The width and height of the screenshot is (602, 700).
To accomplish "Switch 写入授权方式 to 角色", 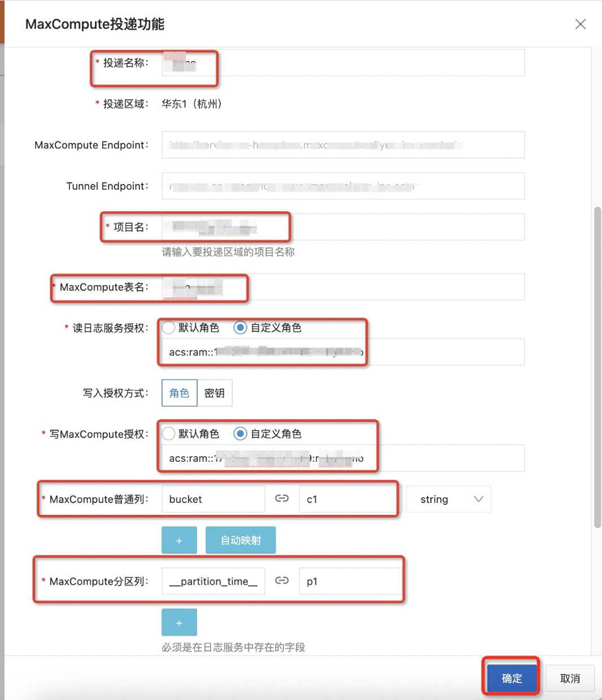I will tap(179, 393).
